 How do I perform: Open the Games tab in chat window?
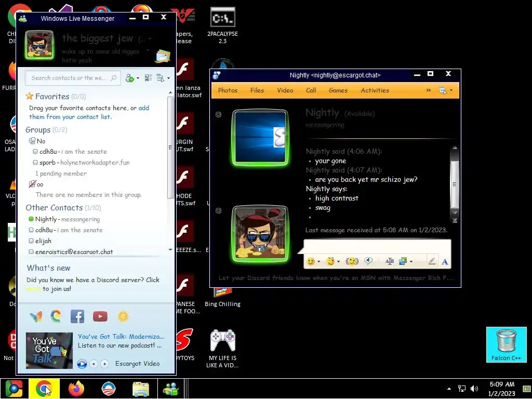coord(338,90)
